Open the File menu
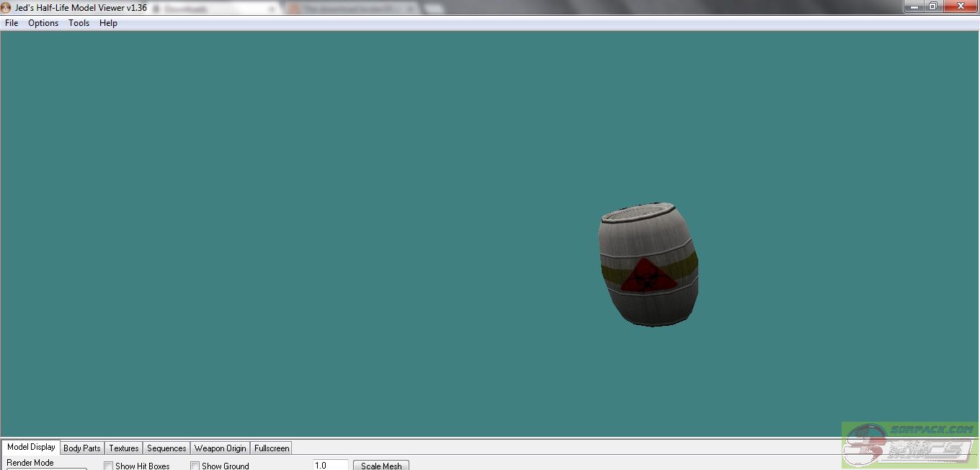 click(12, 23)
